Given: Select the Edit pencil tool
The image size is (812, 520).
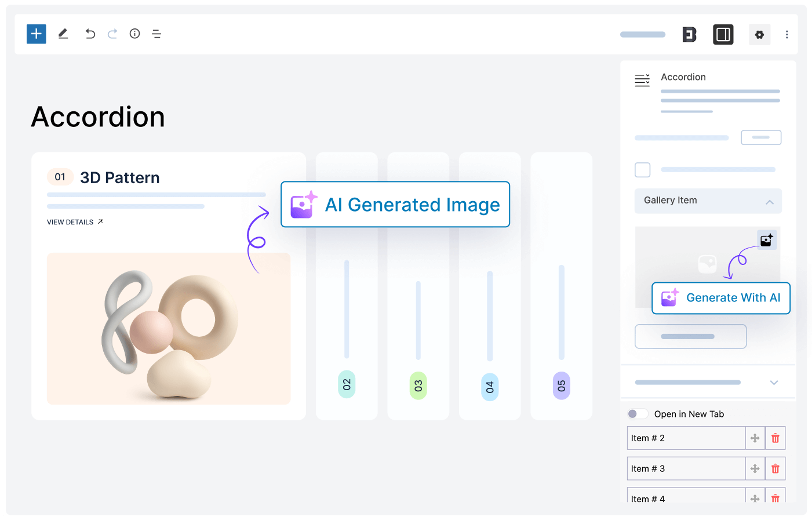Looking at the screenshot, I should (63, 34).
